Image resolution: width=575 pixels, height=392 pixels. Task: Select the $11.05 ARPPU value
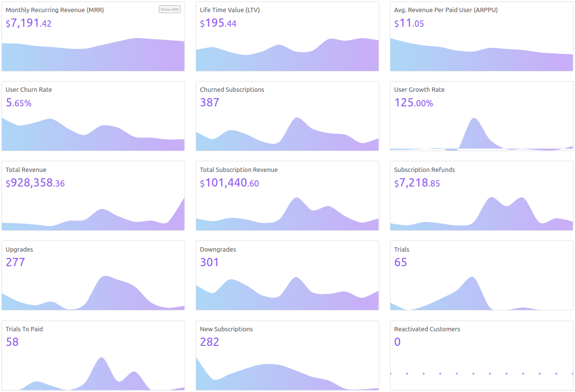pos(409,23)
